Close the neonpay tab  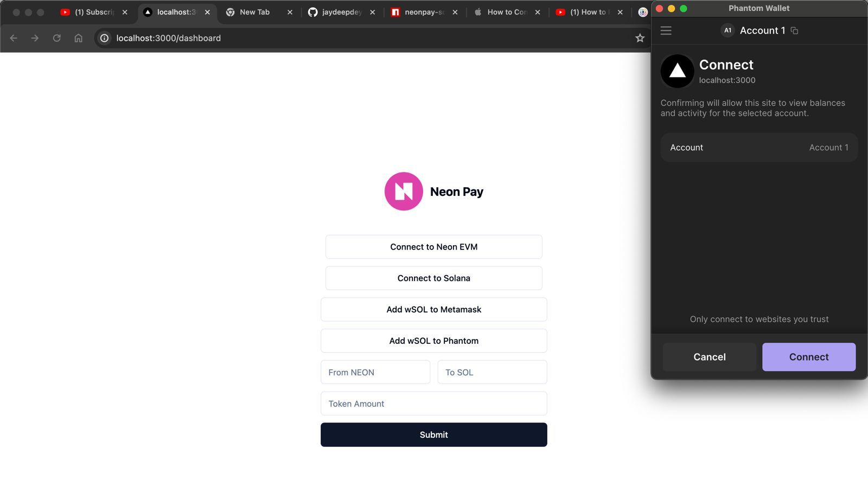point(455,12)
